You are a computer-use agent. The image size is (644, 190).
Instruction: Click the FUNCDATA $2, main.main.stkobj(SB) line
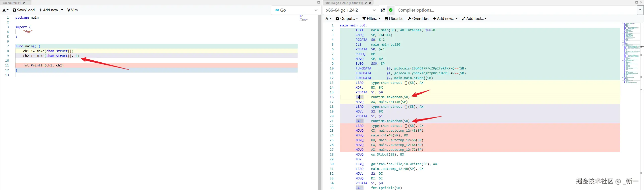pyautogui.click(x=394, y=78)
